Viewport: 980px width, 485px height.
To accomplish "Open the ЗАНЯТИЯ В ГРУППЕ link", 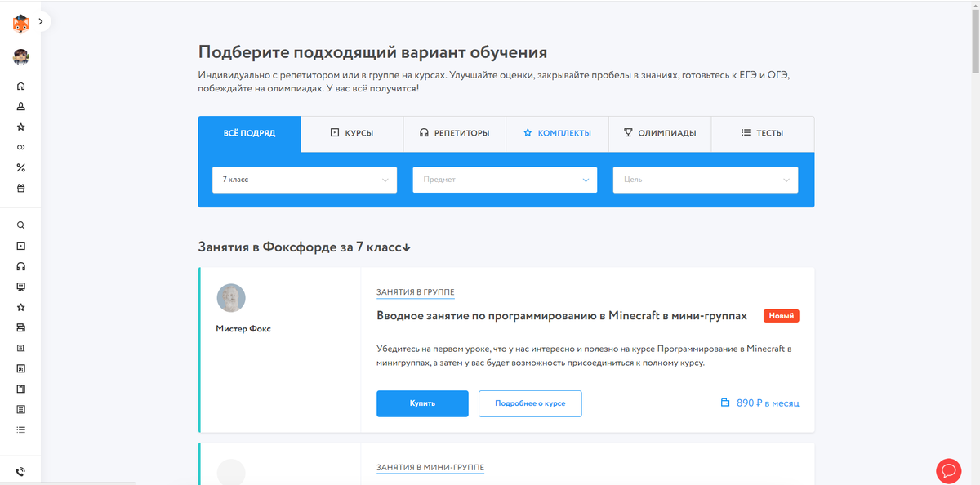I will point(416,292).
